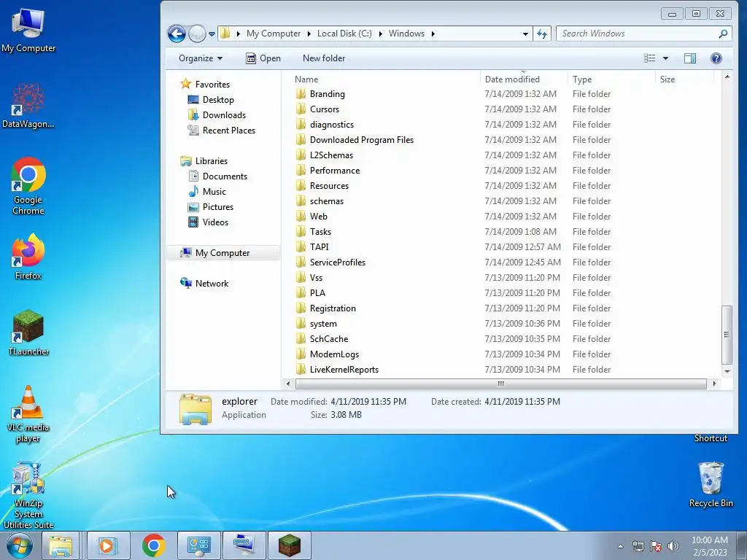
Task: Select the Resources folder icon
Action: (301, 186)
